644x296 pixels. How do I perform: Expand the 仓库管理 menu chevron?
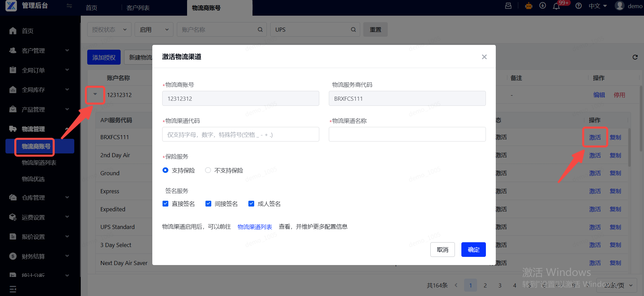coord(67,197)
